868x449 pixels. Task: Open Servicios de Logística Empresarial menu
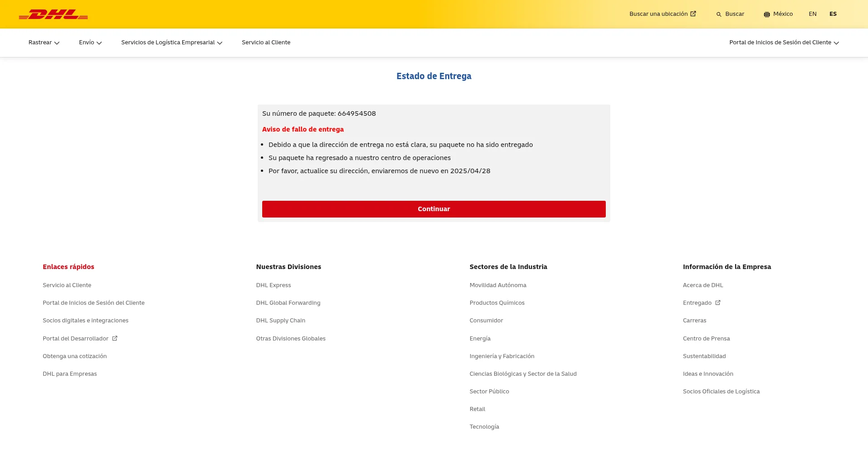pyautogui.click(x=172, y=43)
